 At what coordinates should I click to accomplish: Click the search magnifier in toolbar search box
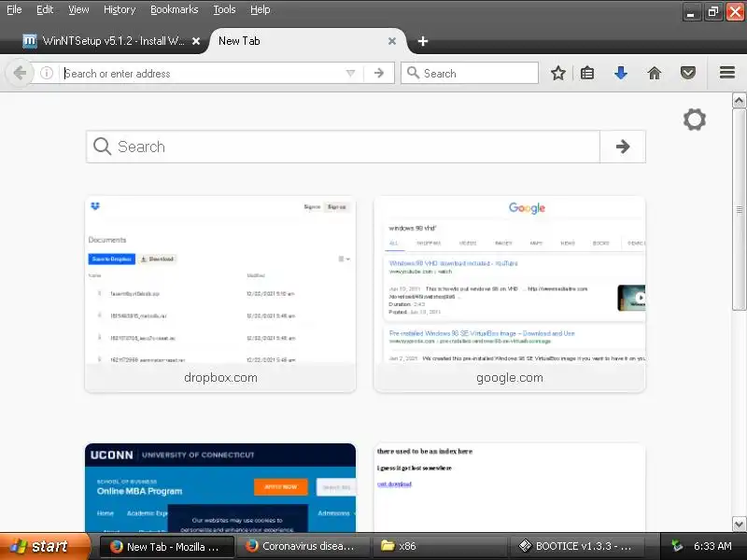pyautogui.click(x=413, y=73)
